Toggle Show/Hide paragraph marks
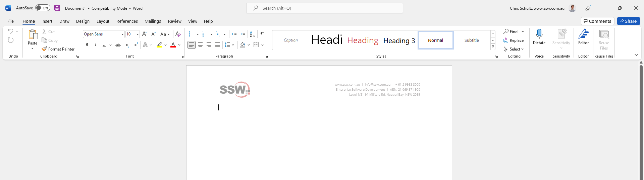 (262, 34)
